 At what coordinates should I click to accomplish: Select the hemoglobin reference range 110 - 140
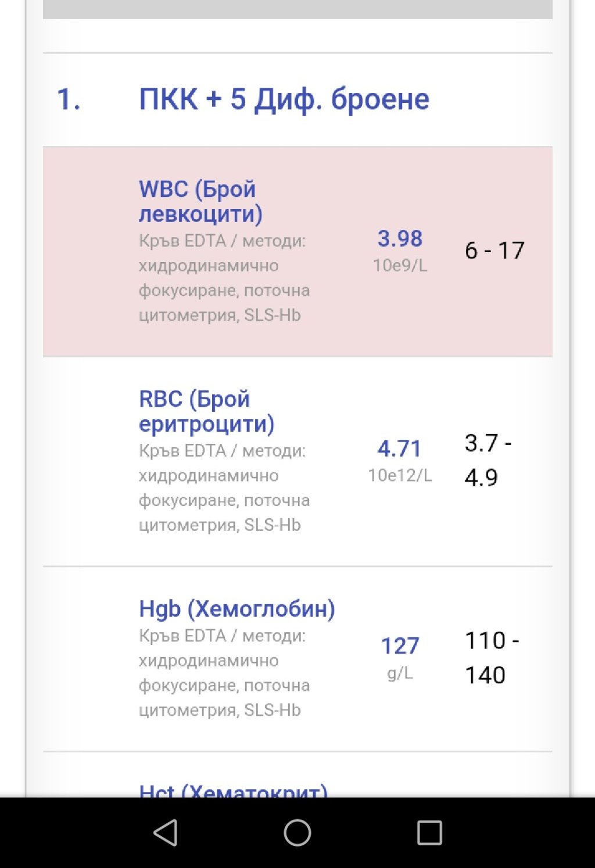492,657
